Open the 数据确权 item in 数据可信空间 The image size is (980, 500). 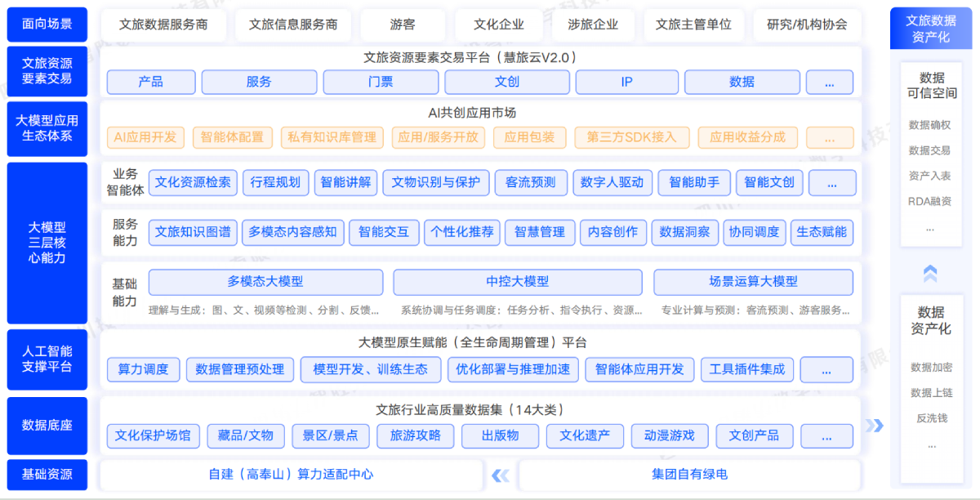click(x=929, y=126)
